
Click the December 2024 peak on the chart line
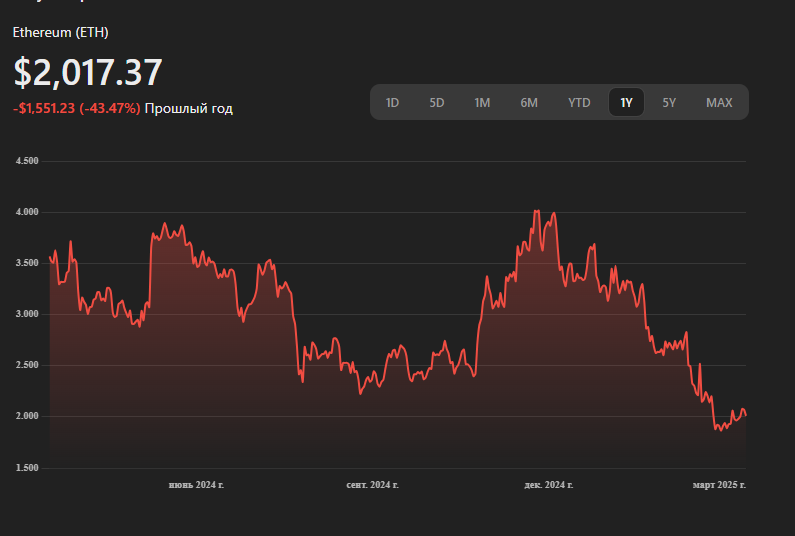coord(537,210)
